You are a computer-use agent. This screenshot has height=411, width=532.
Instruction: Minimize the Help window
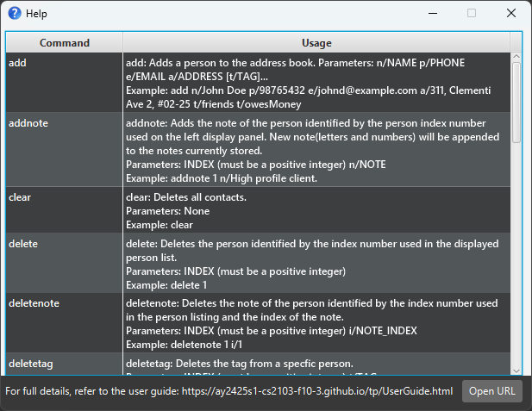(x=430, y=14)
